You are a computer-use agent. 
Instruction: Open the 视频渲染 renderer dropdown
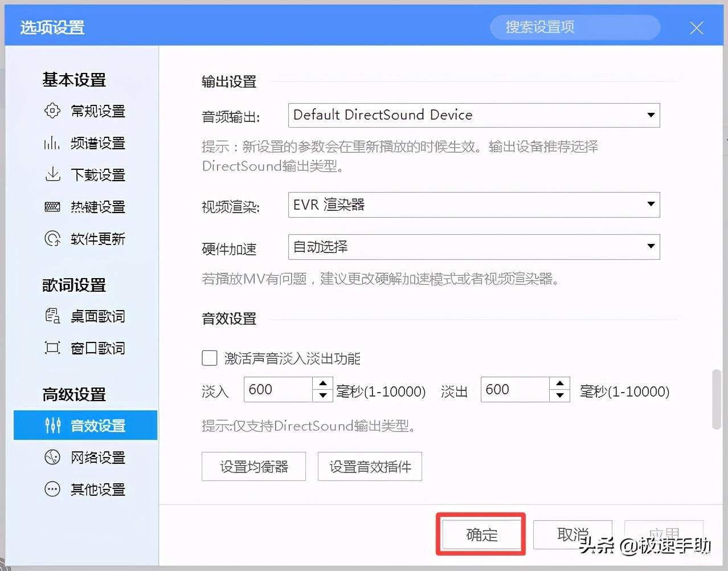click(x=474, y=205)
